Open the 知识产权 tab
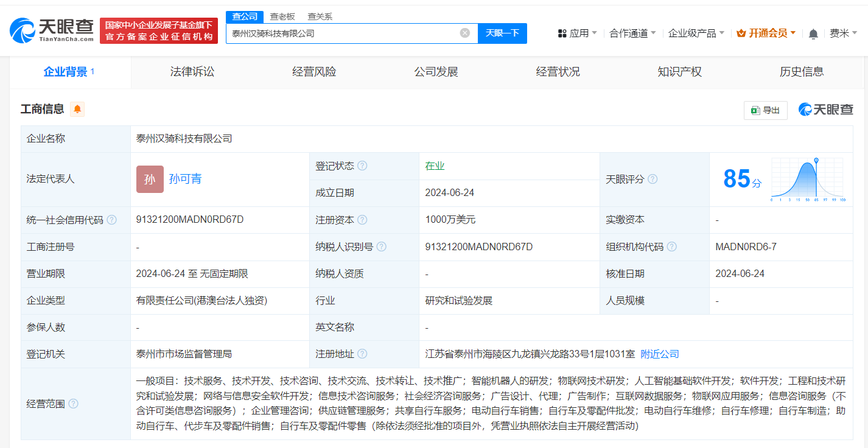 679,71
